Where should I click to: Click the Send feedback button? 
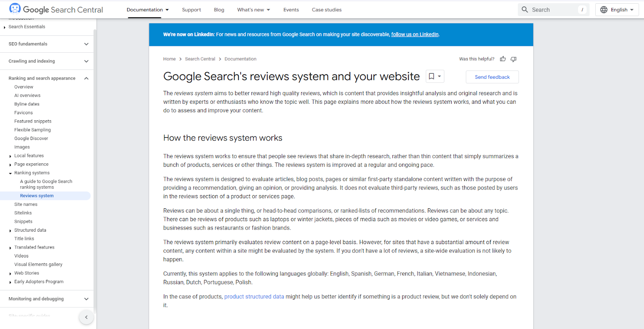(492, 77)
